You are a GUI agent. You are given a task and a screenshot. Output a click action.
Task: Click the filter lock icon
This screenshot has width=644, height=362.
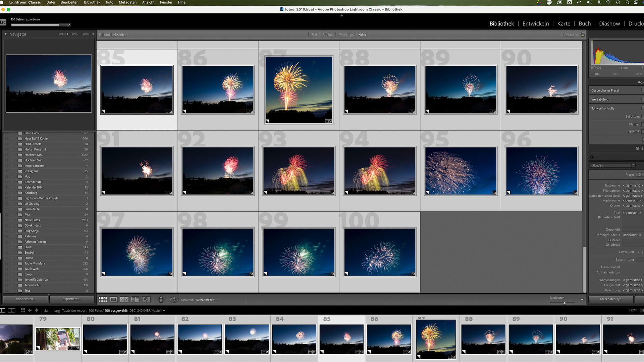(x=583, y=35)
